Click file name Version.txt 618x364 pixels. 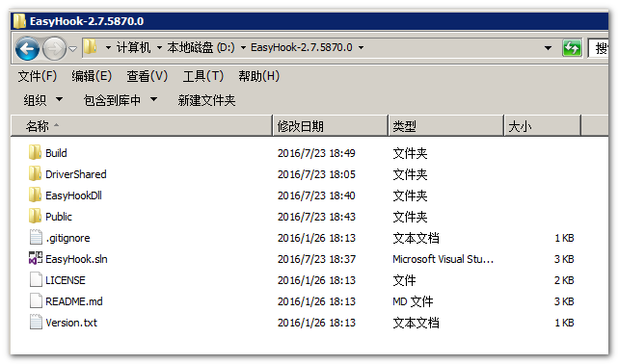tap(71, 324)
